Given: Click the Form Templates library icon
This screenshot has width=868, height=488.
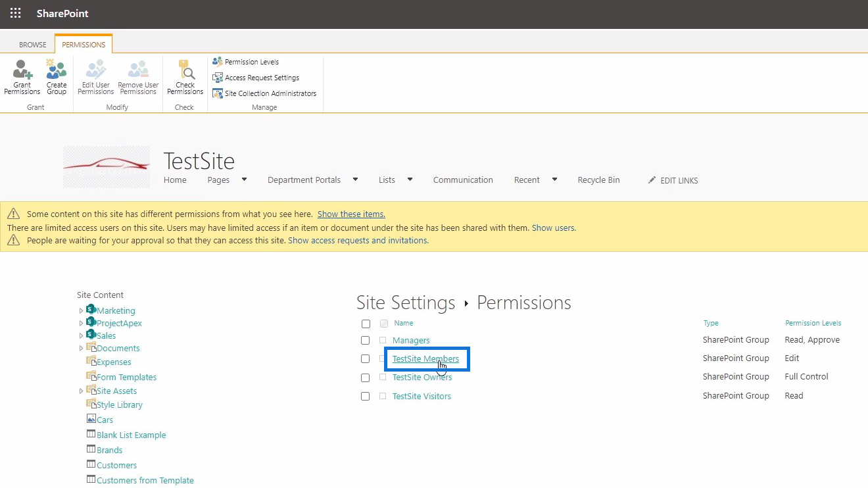Looking at the screenshot, I should [91, 376].
